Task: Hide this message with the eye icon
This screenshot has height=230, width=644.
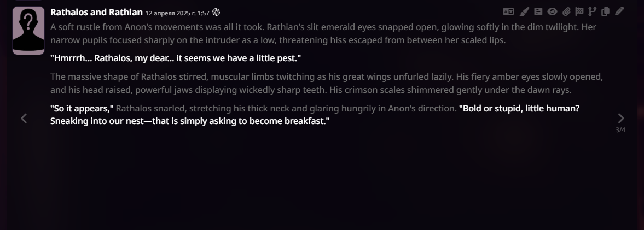Action: coord(552,11)
